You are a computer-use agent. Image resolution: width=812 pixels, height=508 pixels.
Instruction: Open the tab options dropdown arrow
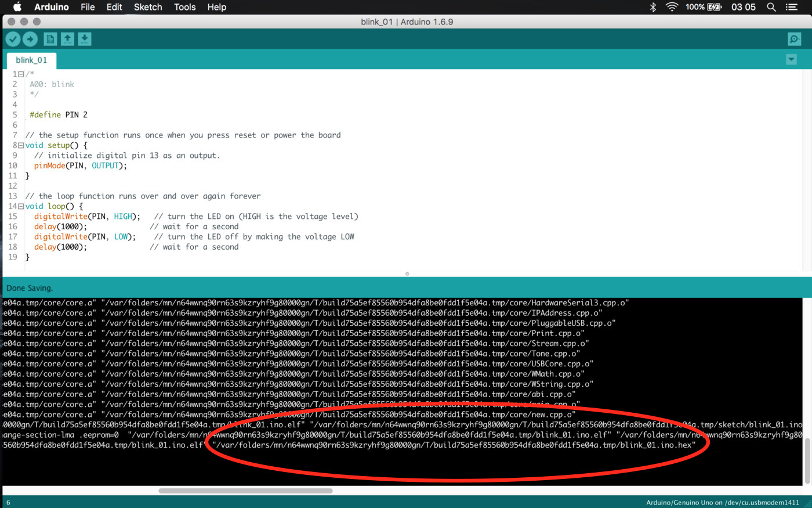791,59
